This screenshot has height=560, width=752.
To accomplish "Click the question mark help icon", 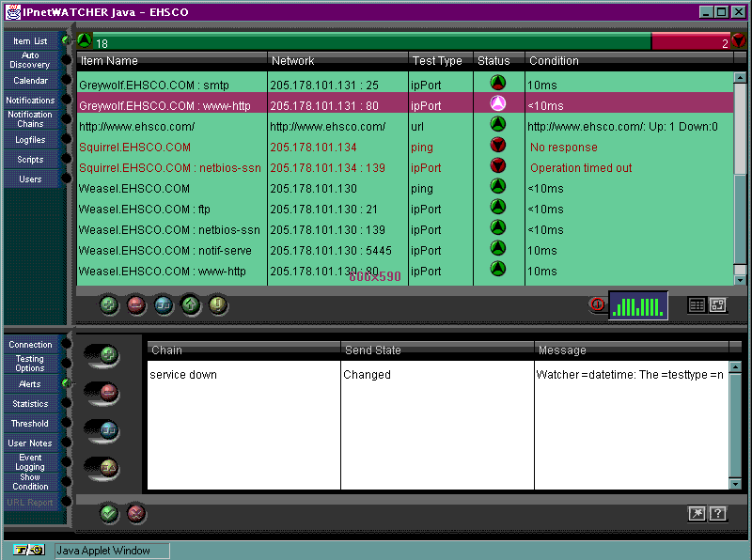I will tap(718, 513).
